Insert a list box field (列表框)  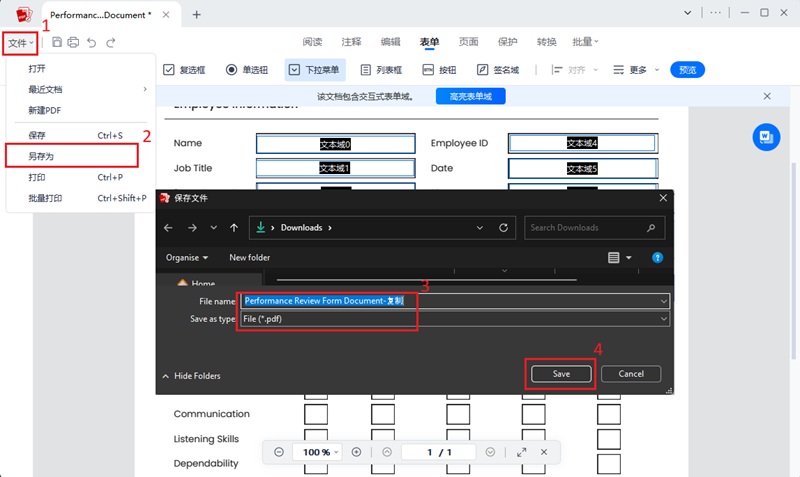tap(381, 70)
